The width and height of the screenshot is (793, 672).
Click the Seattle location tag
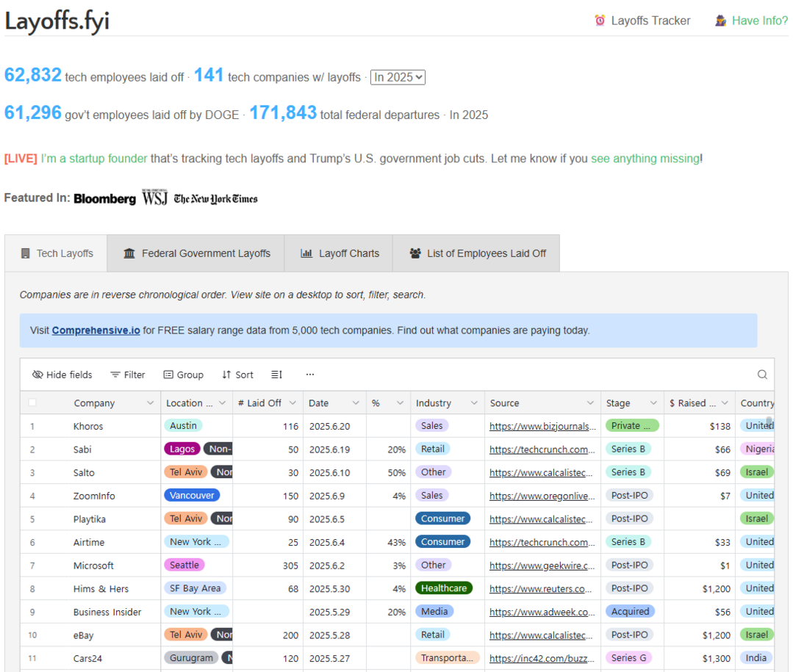tap(184, 565)
